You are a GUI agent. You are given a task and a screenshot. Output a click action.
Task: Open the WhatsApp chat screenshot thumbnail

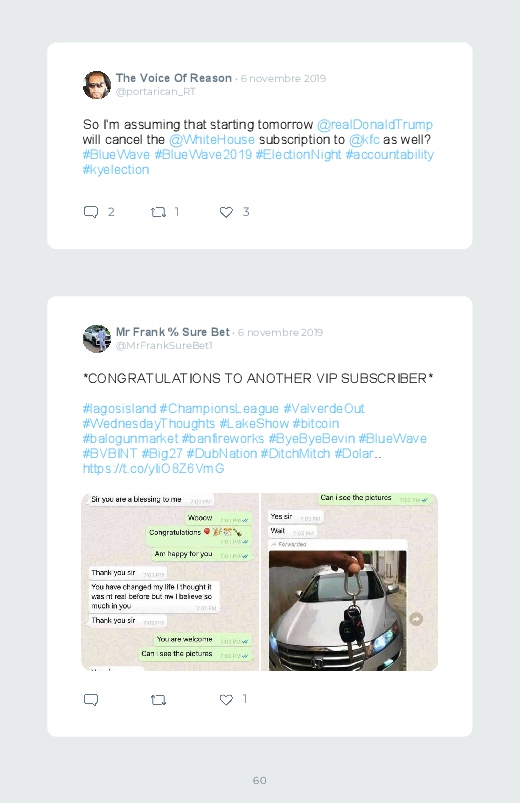click(x=170, y=582)
